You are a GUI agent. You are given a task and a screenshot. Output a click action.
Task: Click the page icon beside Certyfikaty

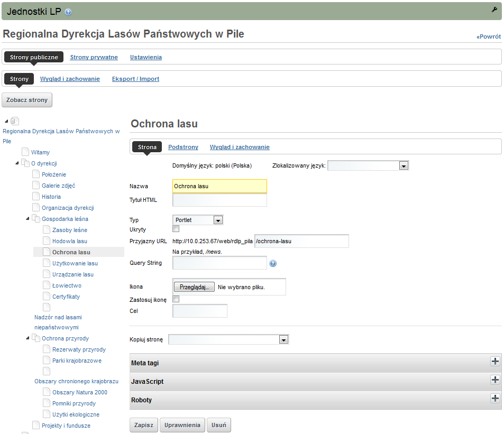click(47, 296)
